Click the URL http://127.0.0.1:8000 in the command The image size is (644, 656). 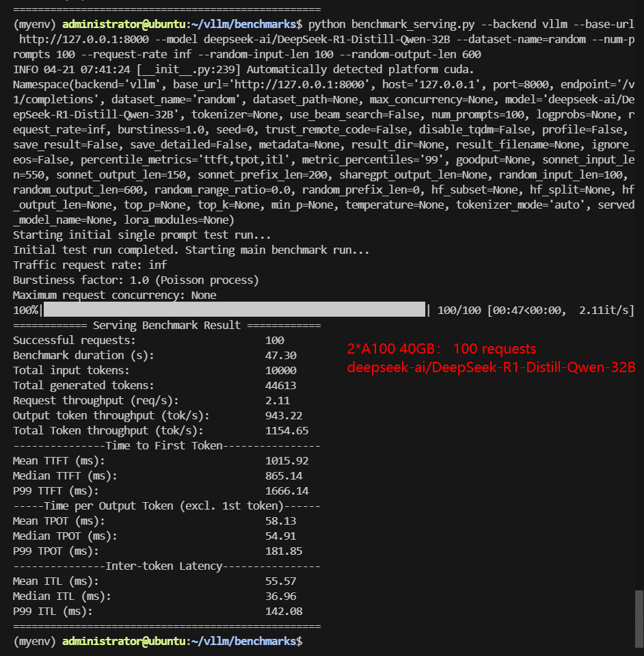83,39
